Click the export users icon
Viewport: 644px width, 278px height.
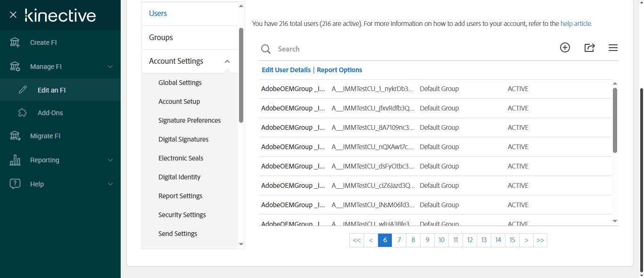click(589, 48)
